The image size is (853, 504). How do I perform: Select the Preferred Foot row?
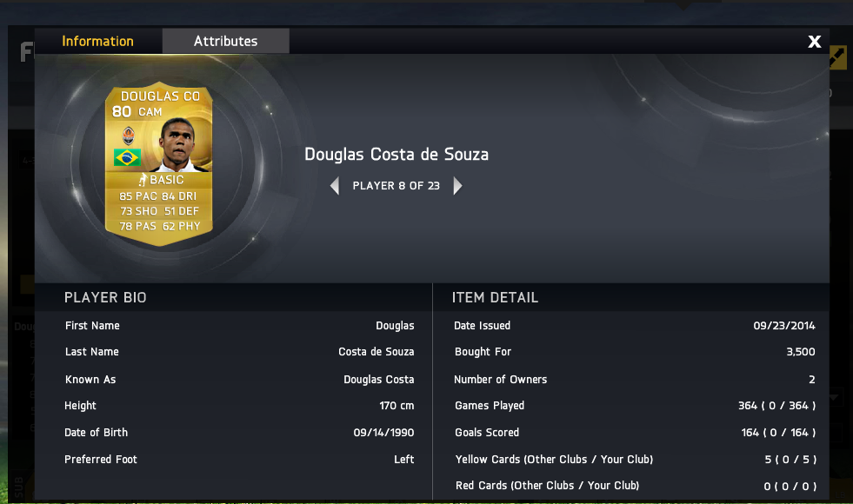pyautogui.click(x=239, y=460)
